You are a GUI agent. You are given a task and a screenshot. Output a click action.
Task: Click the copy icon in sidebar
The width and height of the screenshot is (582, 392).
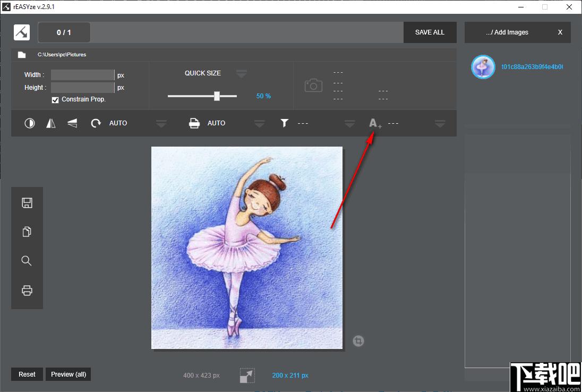(x=27, y=232)
